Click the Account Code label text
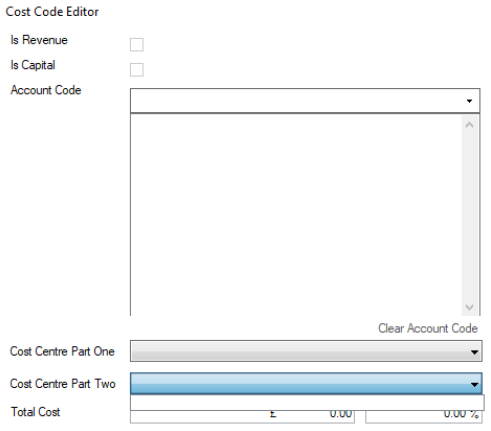 pyautogui.click(x=46, y=90)
